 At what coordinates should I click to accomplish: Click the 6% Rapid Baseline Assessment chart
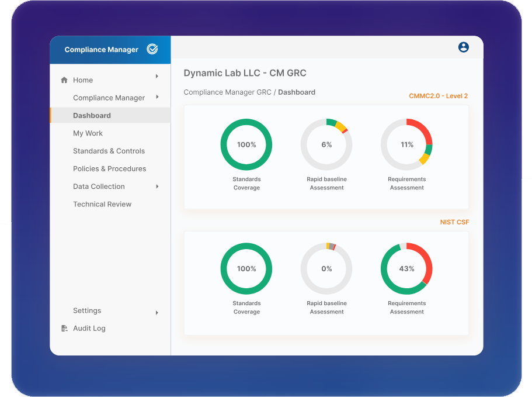pos(326,144)
